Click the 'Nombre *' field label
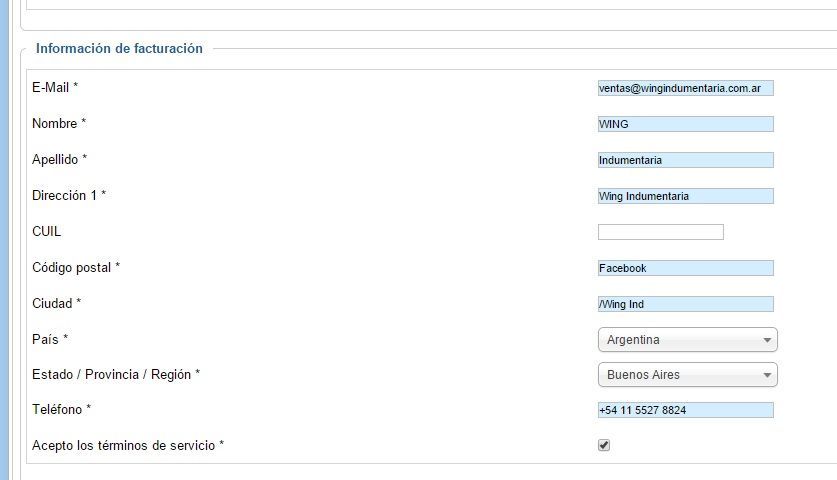The image size is (837, 480). [x=59, y=123]
